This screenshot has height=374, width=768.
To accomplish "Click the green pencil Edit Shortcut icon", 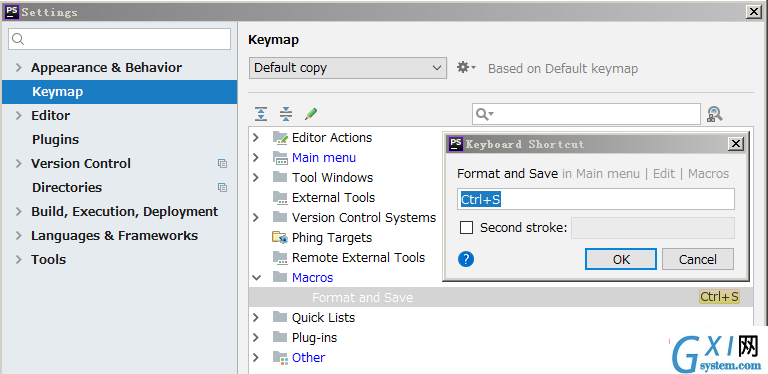I will point(311,114).
